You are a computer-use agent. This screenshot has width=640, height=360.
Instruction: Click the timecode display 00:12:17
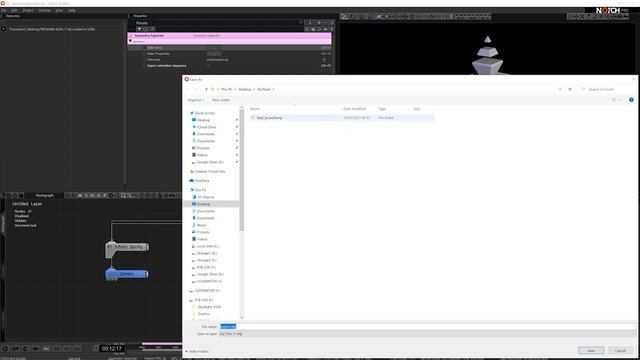click(x=112, y=349)
